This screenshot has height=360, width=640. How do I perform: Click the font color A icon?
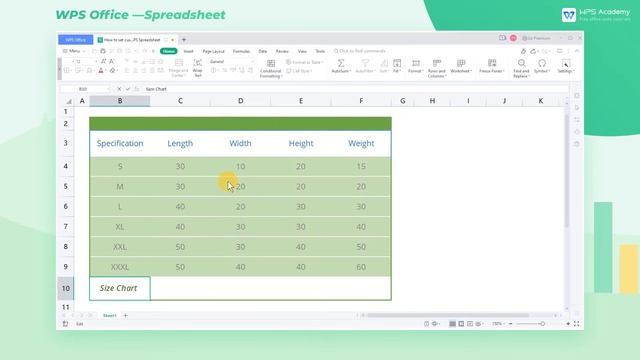101,71
